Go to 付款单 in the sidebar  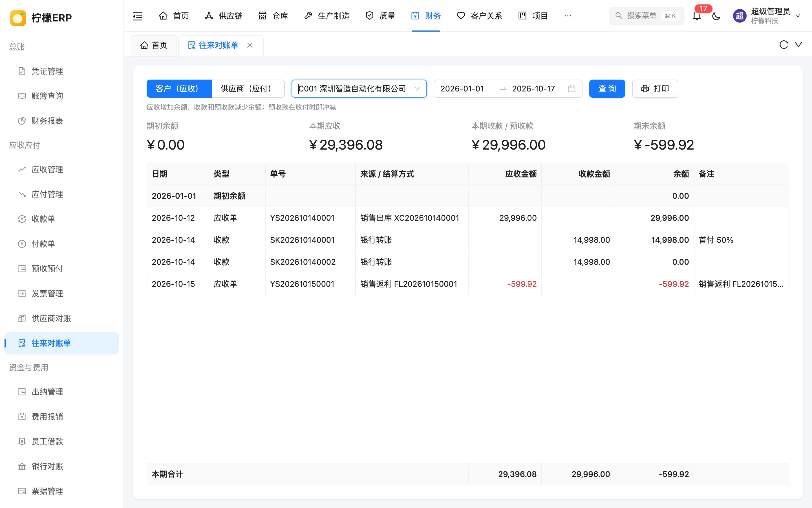[x=62, y=244]
